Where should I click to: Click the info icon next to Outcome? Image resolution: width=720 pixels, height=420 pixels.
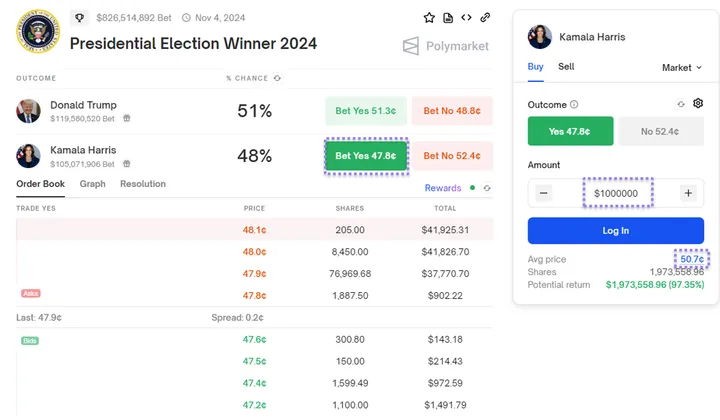tap(574, 104)
